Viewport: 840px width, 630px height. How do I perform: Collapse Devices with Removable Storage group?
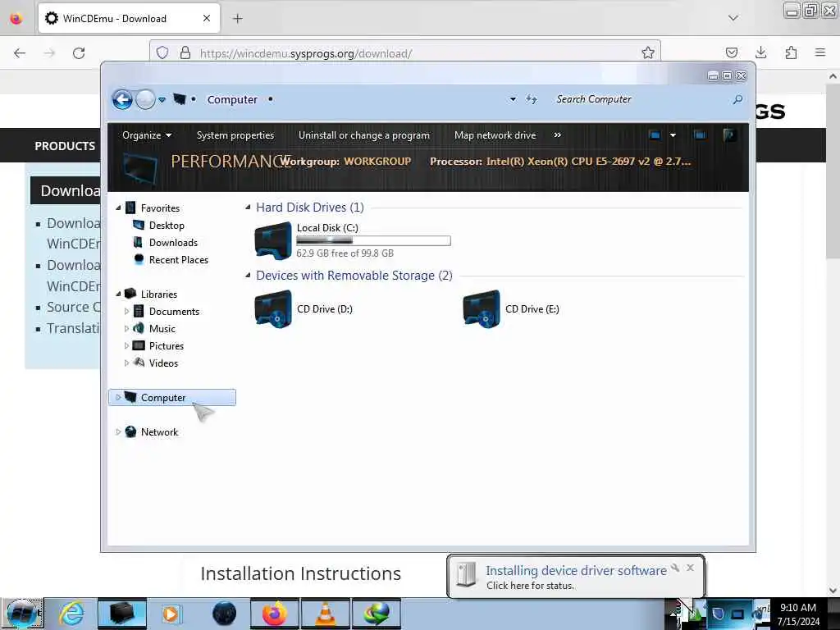point(248,275)
